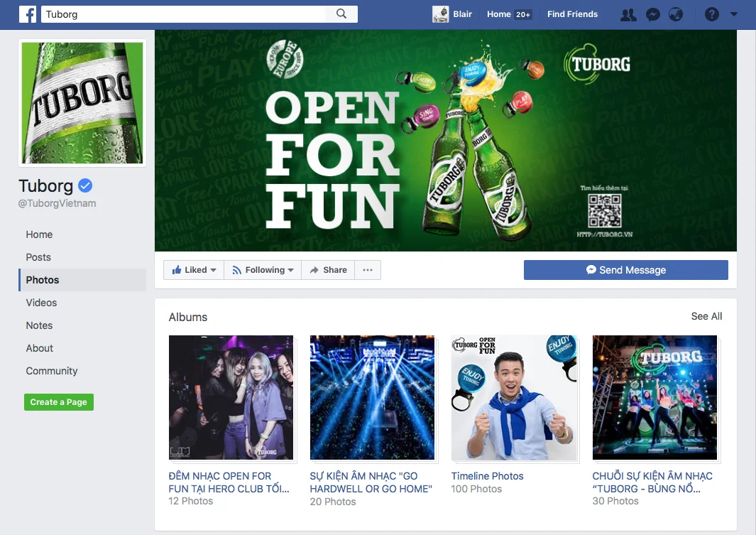The image size is (756, 535).
Task: Click the search magnifier icon
Action: pyautogui.click(x=341, y=14)
